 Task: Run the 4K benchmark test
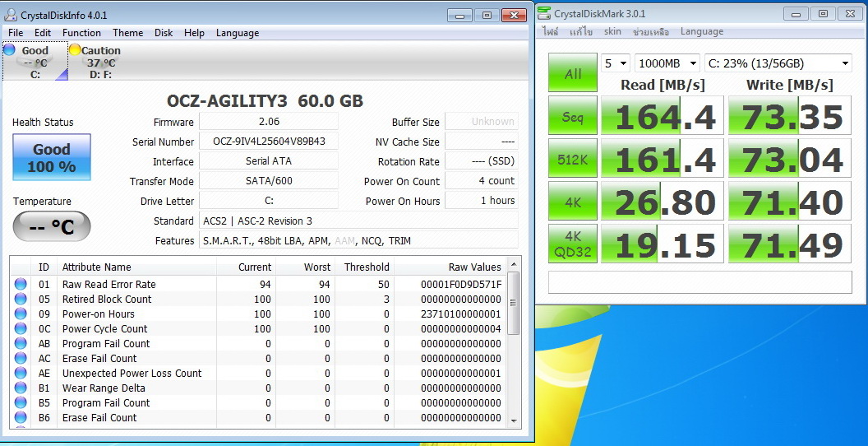573,201
